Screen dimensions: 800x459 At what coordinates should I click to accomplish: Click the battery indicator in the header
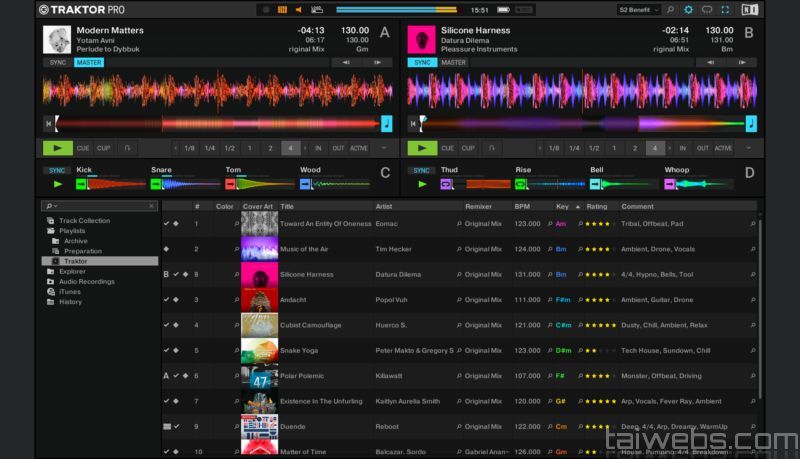point(504,10)
